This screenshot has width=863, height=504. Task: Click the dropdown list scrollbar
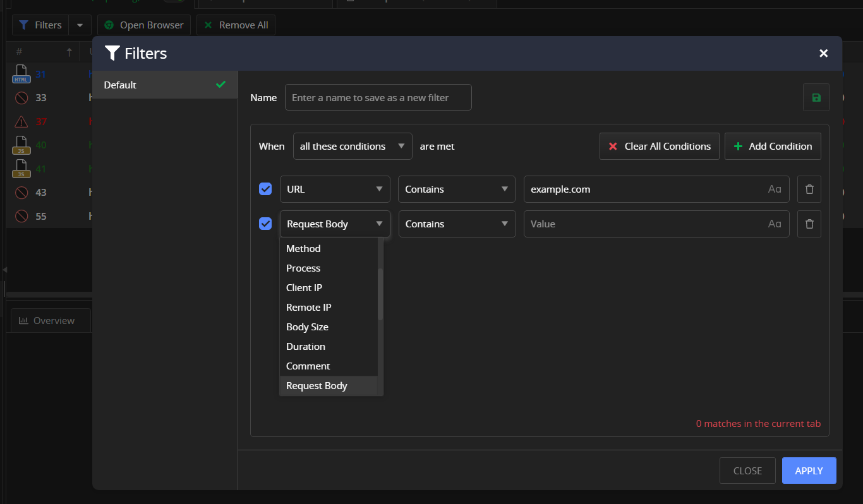(380, 294)
